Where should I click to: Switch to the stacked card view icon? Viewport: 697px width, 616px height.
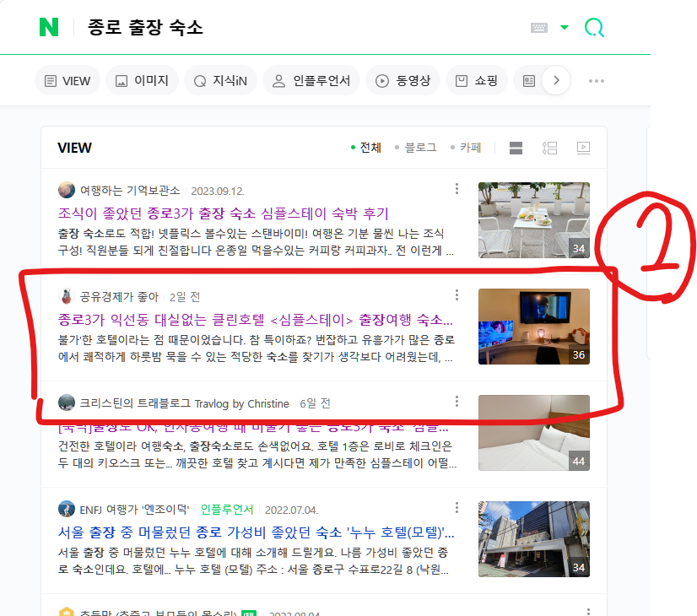pyautogui.click(x=516, y=148)
